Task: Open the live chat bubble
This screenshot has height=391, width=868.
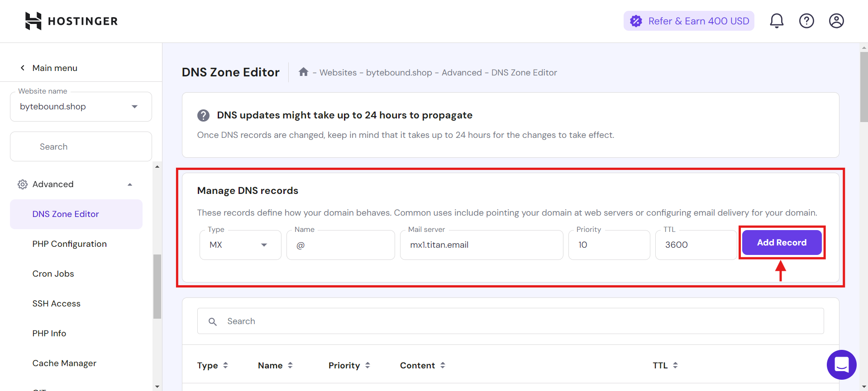Action: point(841,364)
